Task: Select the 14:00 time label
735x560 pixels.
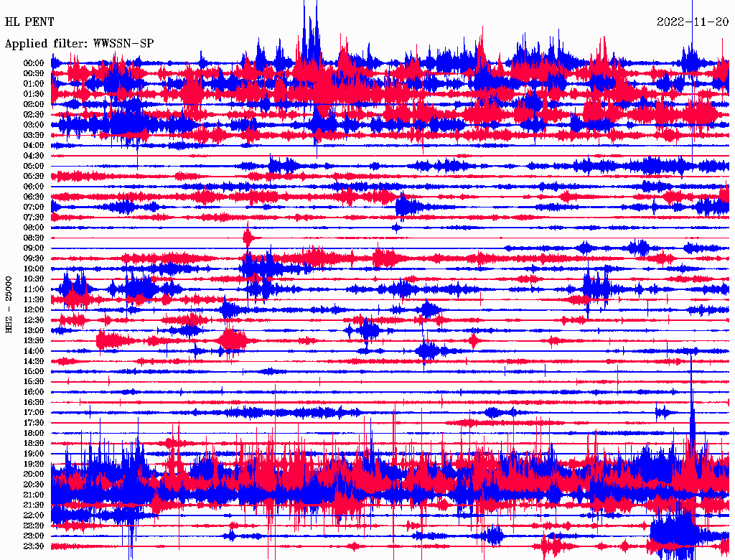Action: click(x=34, y=351)
